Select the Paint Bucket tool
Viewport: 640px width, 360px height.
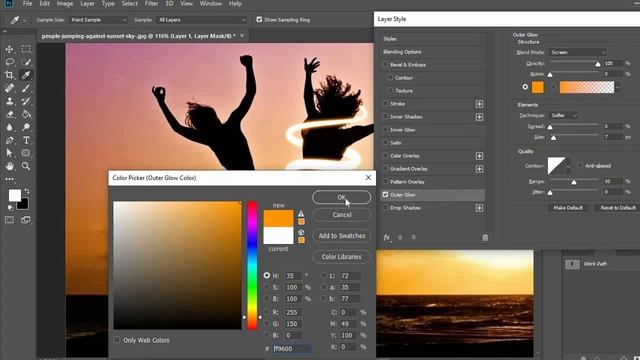[26, 114]
